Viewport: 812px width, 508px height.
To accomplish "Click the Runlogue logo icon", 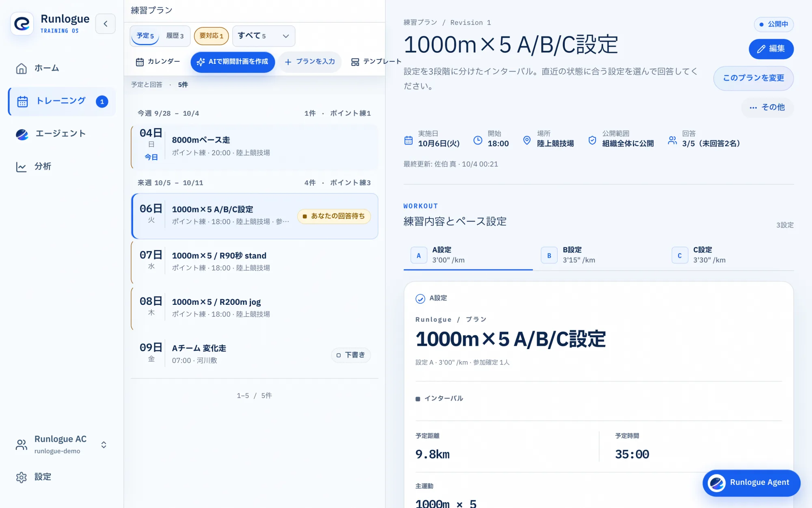I will tap(22, 24).
